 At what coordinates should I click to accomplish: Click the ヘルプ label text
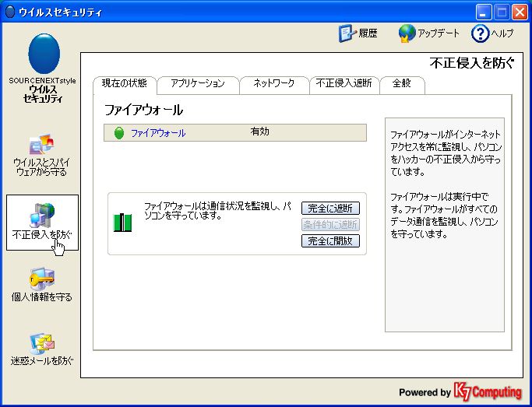pos(502,33)
